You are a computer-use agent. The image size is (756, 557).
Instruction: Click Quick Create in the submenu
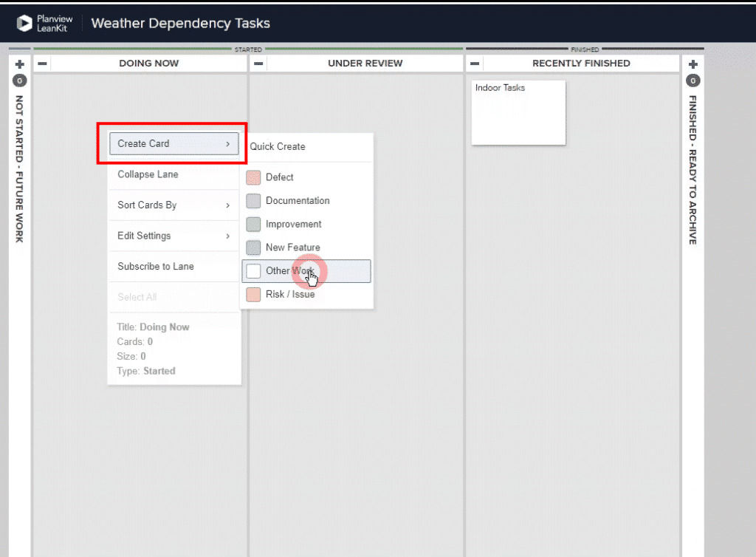[278, 146]
